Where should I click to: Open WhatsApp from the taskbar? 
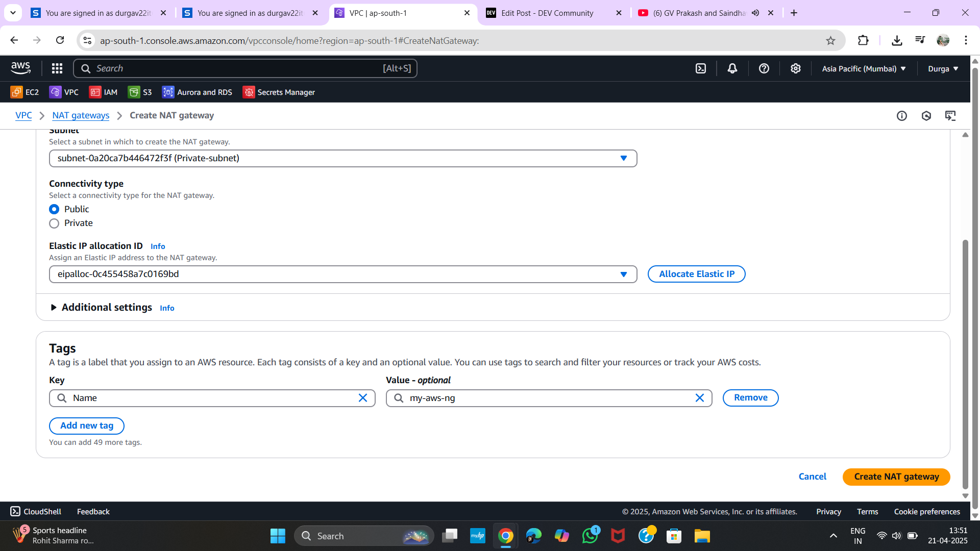(x=590, y=536)
